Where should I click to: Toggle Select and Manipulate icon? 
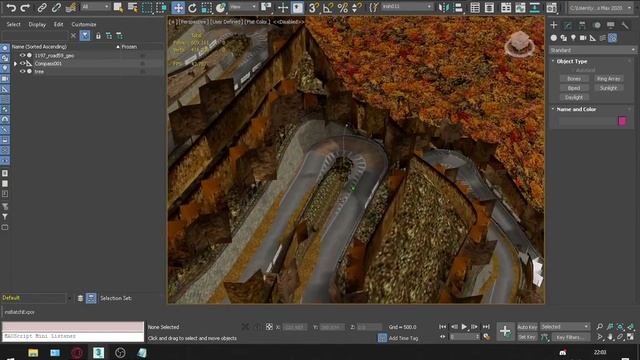click(x=283, y=7)
